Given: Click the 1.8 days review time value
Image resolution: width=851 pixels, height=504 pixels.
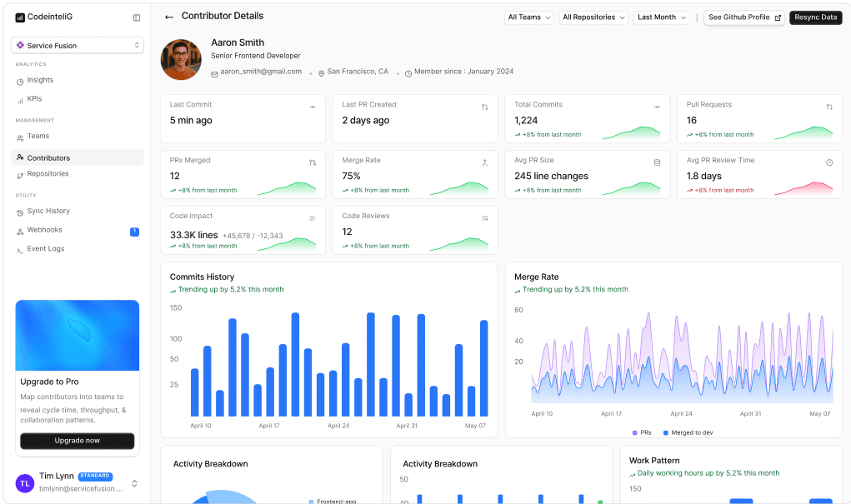Looking at the screenshot, I should 704,176.
